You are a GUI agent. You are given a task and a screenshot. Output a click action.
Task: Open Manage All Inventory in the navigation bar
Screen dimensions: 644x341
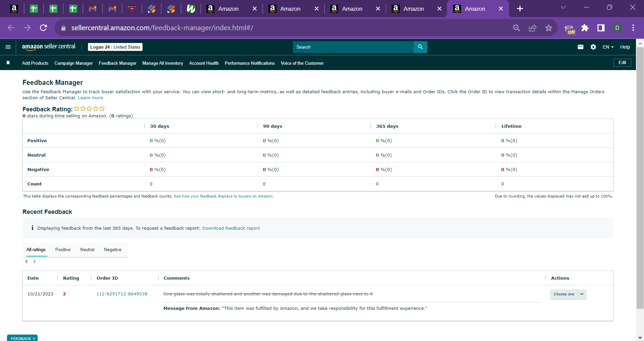163,63
